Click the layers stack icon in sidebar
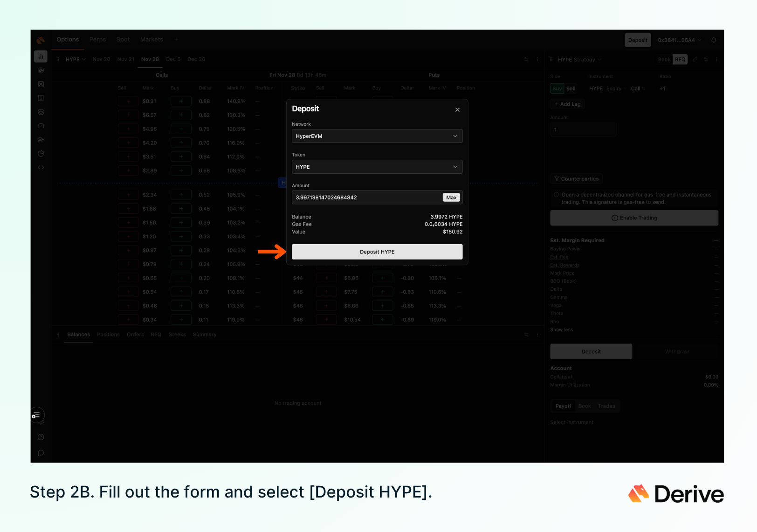 point(41,112)
